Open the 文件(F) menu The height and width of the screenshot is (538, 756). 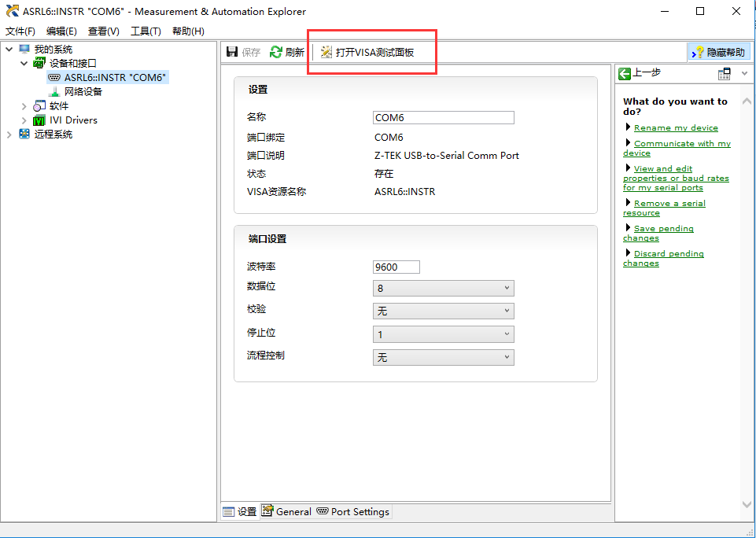tap(20, 31)
